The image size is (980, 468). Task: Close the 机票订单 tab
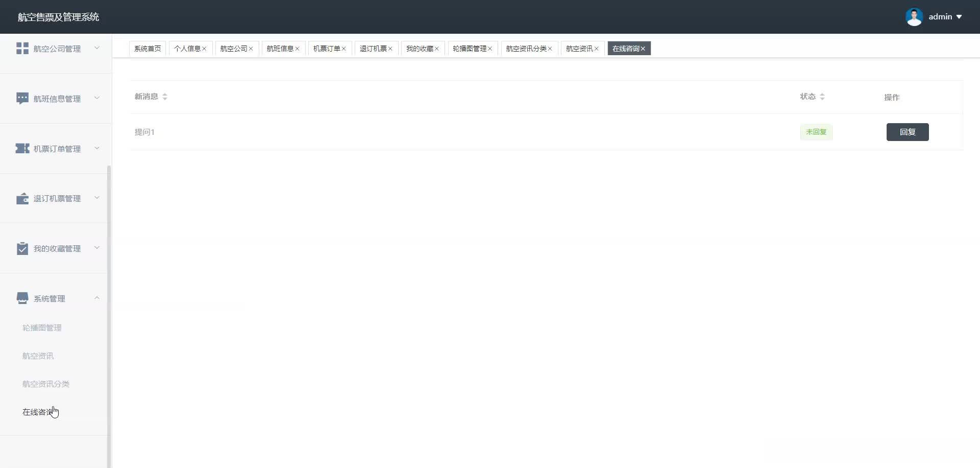tap(344, 49)
